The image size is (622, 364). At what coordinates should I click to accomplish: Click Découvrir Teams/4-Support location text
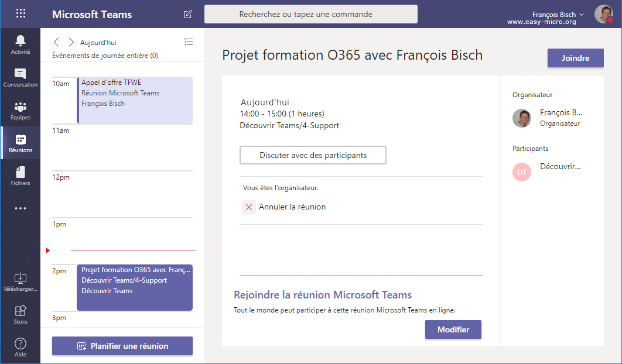pos(289,126)
